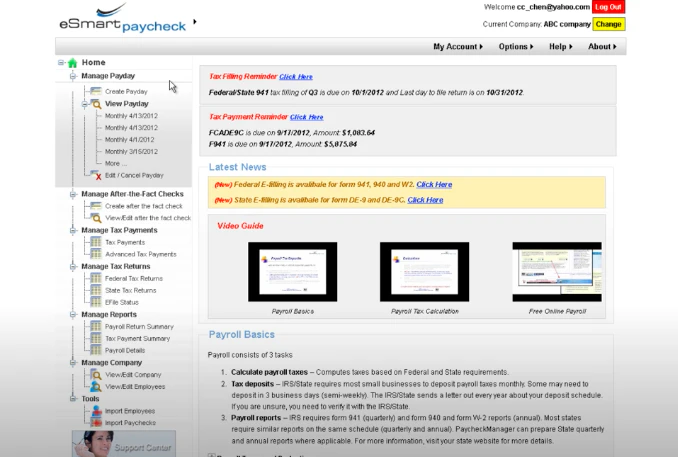This screenshot has width=678, height=457.
Task: Play the Free Online Payroll video thumbnail
Action: (x=557, y=272)
